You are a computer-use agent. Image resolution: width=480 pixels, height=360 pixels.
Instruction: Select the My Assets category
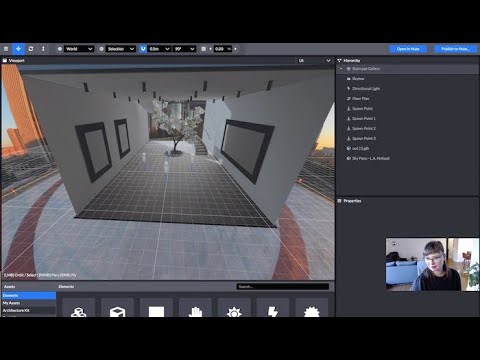[29, 303]
